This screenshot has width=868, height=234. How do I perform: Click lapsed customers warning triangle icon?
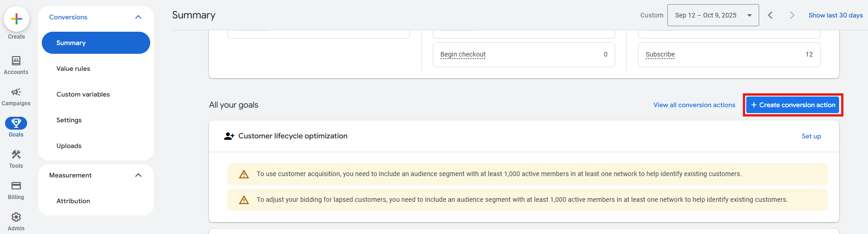point(244,200)
